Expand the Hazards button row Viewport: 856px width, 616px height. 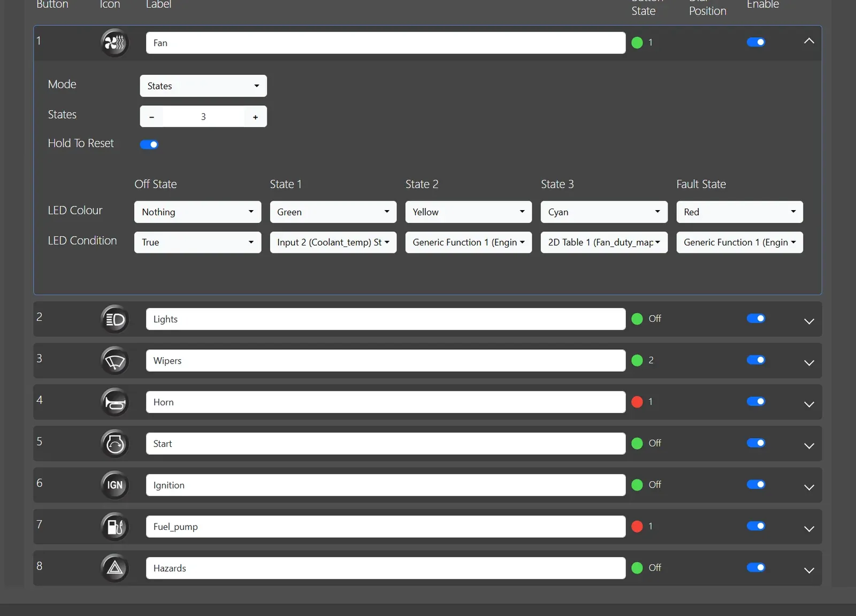[x=809, y=571]
